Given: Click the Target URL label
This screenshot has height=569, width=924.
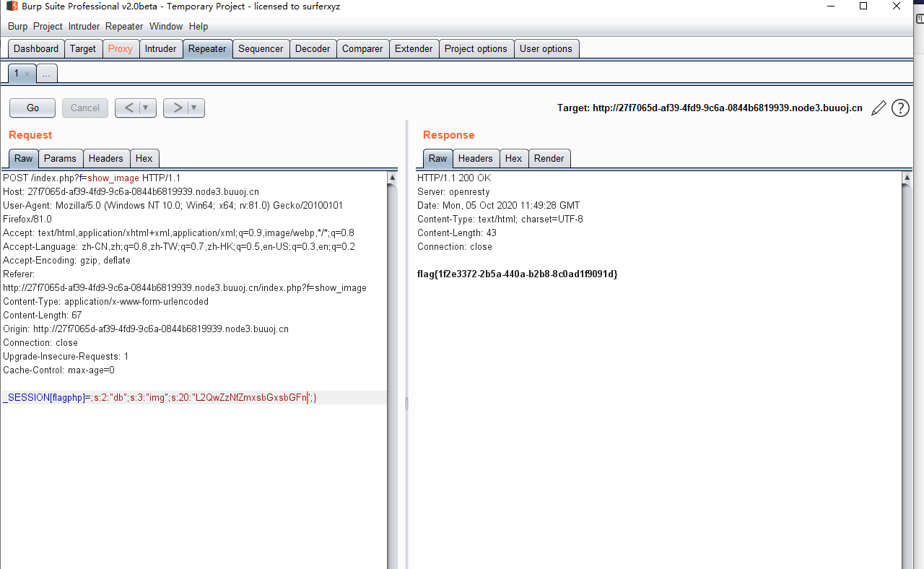Looking at the screenshot, I should (x=710, y=108).
